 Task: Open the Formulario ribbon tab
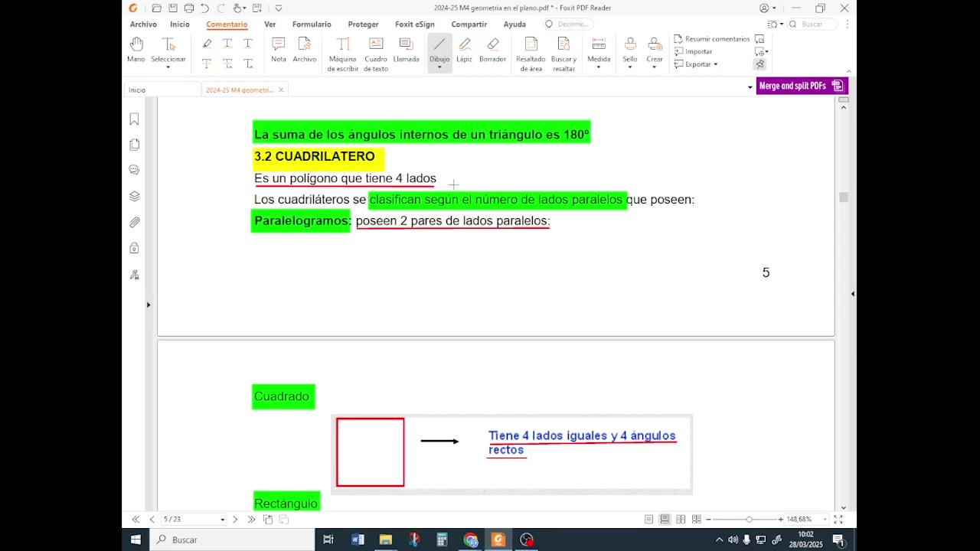[x=312, y=24]
